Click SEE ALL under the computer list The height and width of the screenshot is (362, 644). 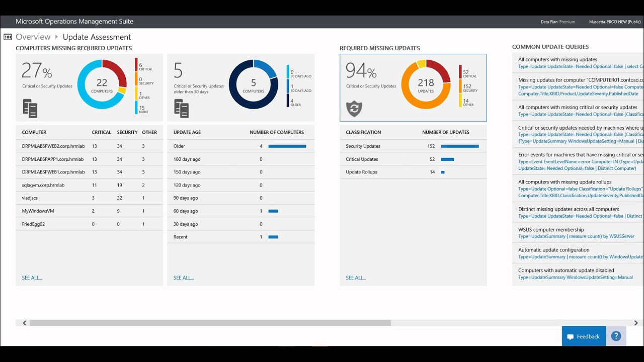pos(32,278)
